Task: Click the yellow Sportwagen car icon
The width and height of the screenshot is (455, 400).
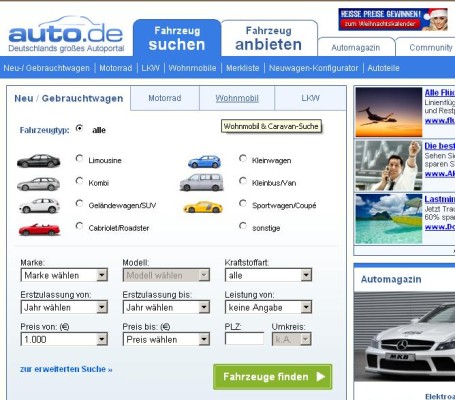Action: (x=203, y=207)
